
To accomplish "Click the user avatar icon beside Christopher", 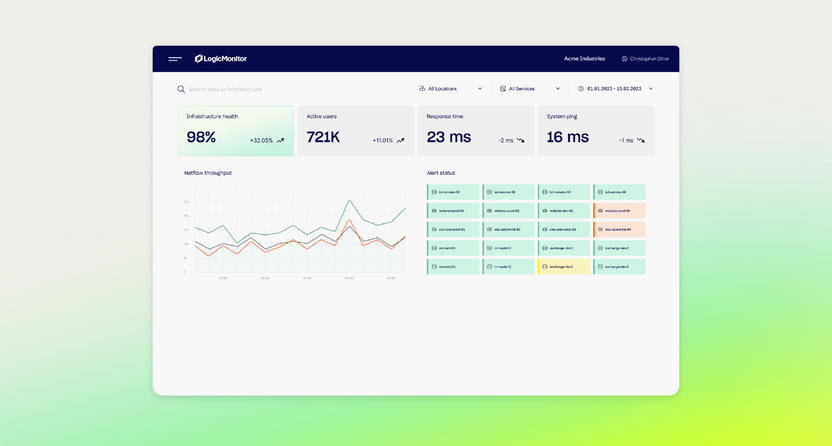I will tap(625, 59).
